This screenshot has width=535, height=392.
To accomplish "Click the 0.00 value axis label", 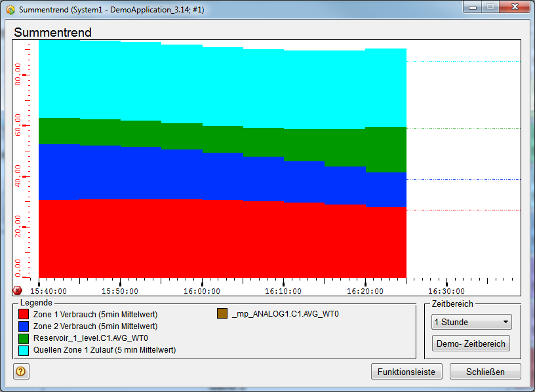I will click(x=18, y=269).
